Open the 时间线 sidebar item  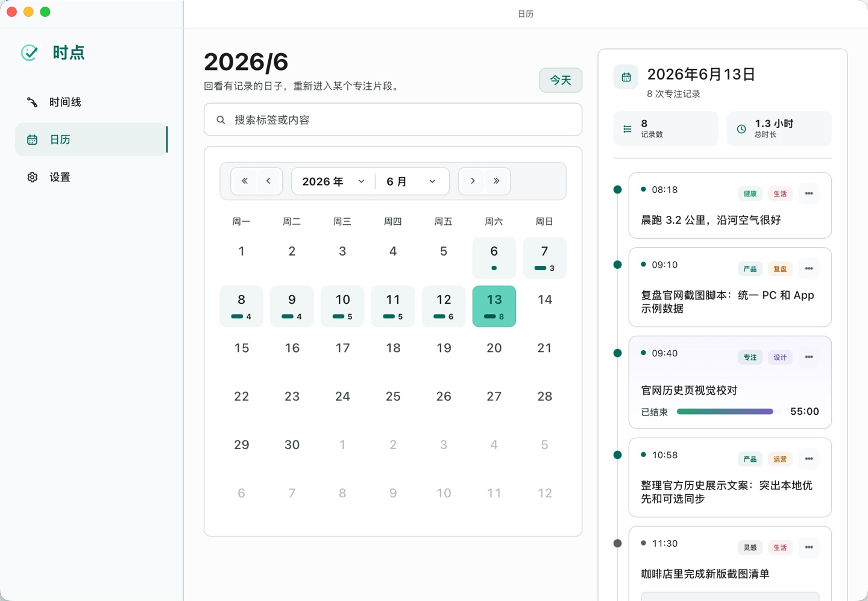coord(91,102)
